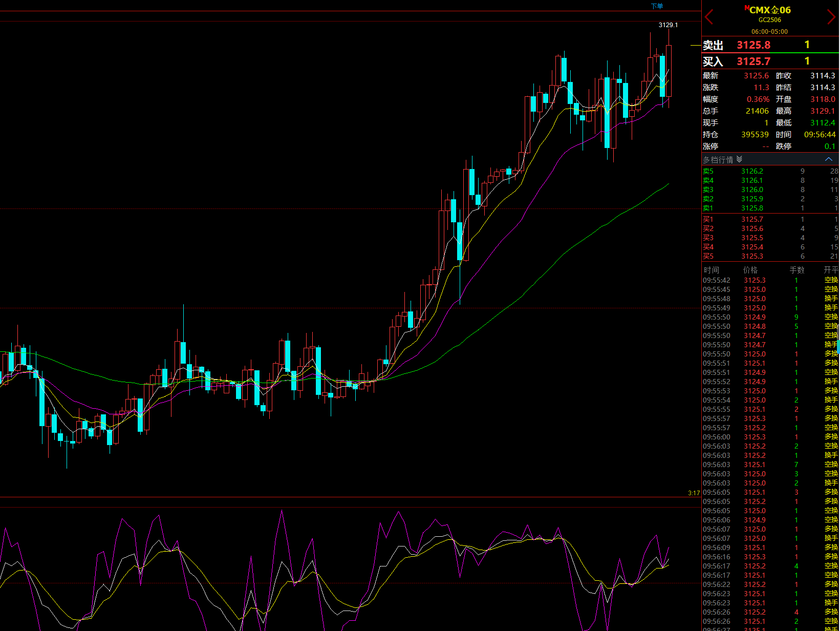Image resolution: width=840 pixels, height=631 pixels.
Task: Select the GC2506 contract code
Action: (770, 20)
